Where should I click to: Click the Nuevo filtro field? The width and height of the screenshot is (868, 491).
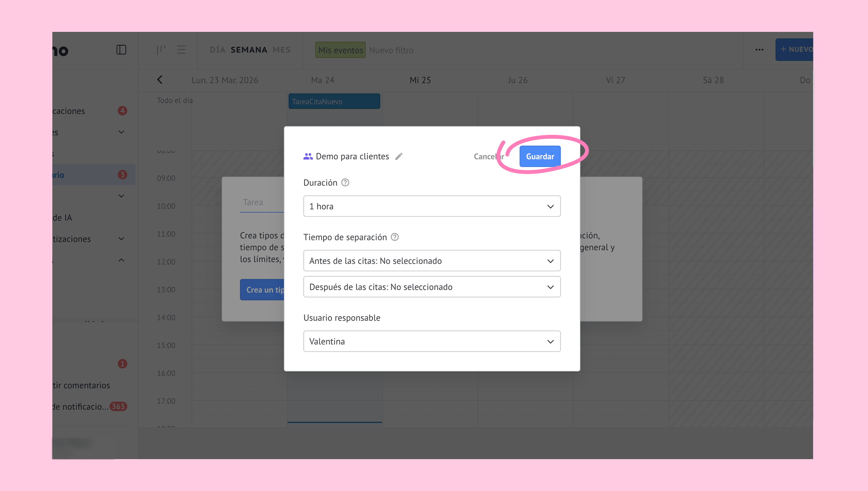tap(391, 50)
